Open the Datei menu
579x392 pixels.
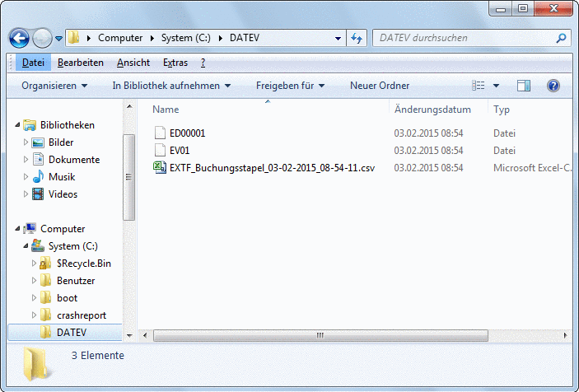[x=33, y=63]
